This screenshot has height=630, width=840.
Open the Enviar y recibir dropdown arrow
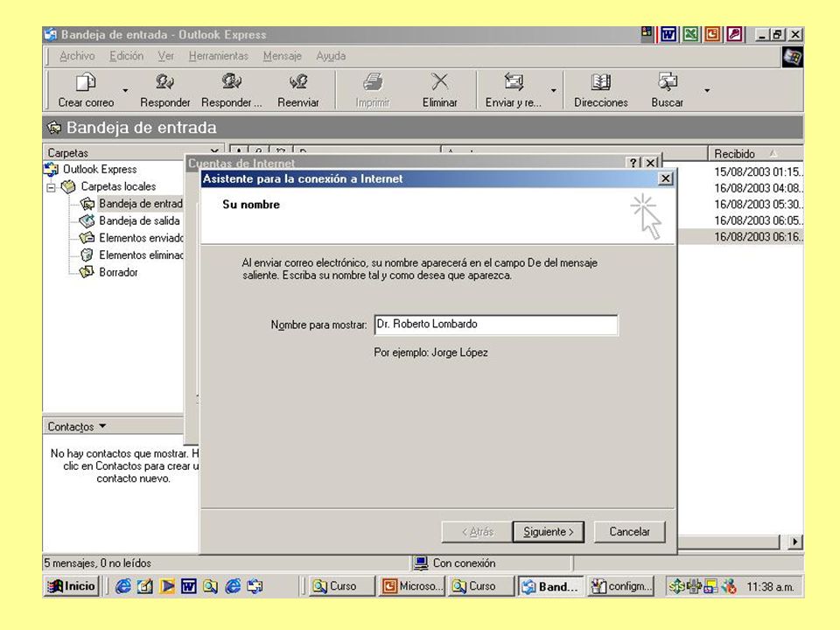(x=553, y=90)
